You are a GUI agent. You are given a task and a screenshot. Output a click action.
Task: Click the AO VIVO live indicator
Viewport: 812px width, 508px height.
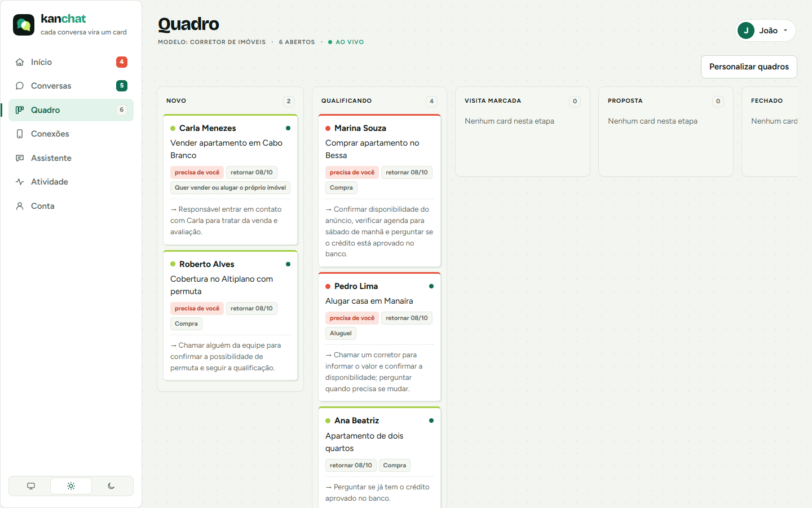click(x=346, y=42)
